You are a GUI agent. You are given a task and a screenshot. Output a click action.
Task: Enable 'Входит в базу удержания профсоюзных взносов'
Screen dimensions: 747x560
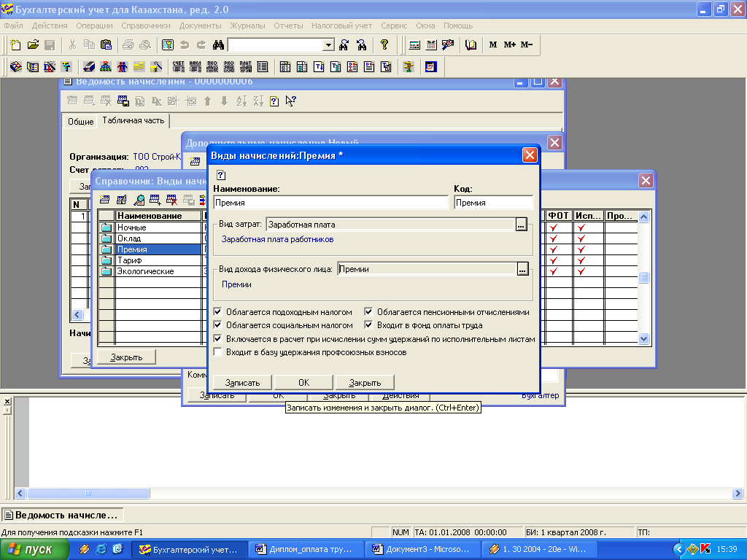217,352
